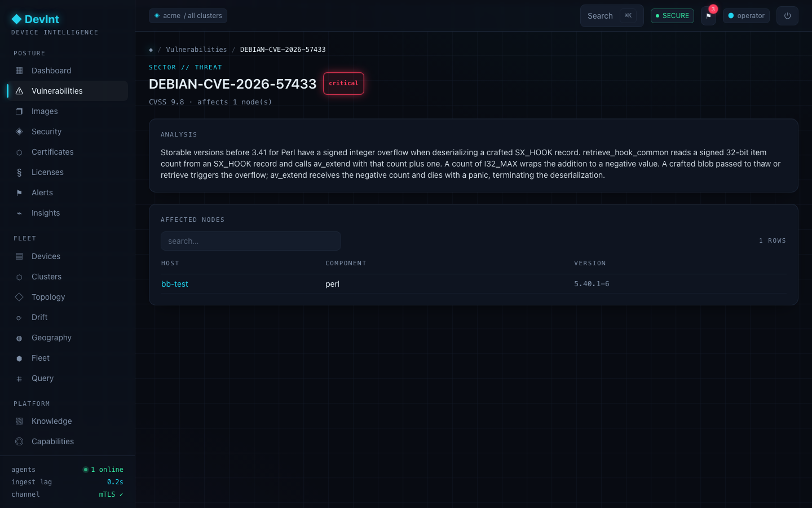Screen dimensions: 812x508
Task: Click the SECURE status badge
Action: pos(672,16)
